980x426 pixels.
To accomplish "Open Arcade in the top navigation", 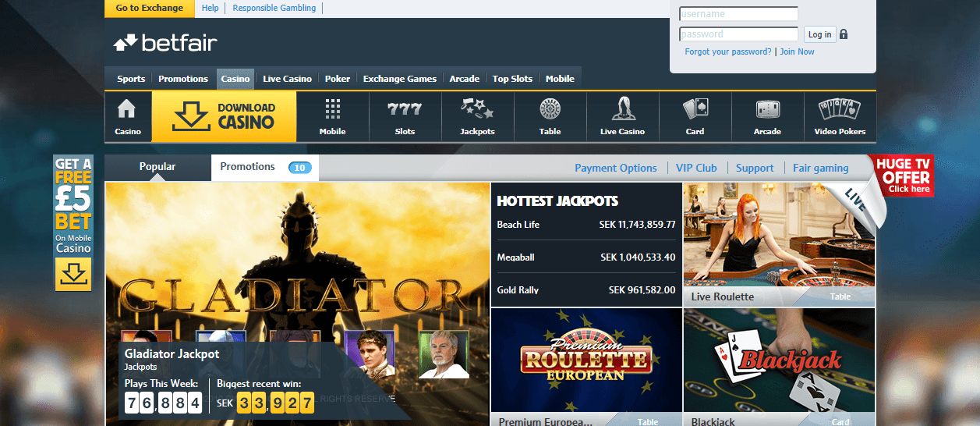I will click(x=465, y=79).
